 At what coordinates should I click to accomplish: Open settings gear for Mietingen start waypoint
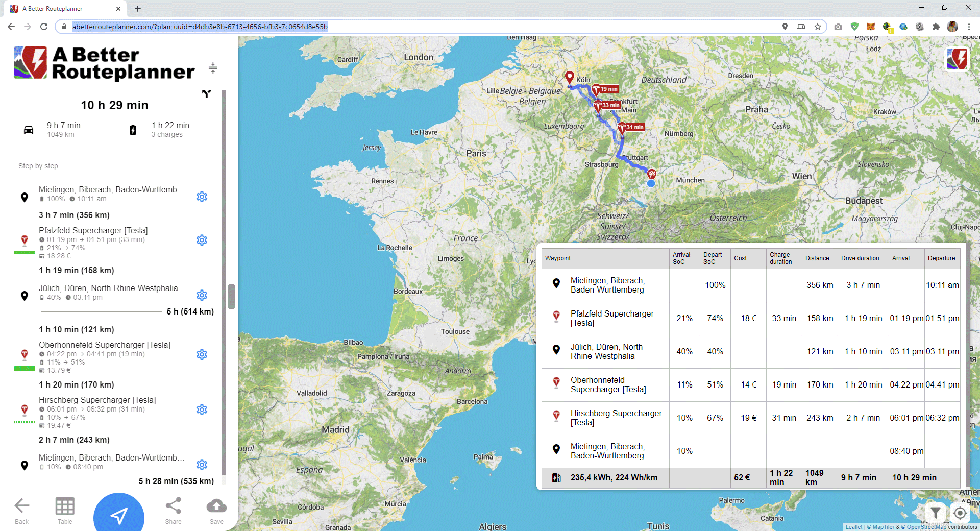(x=202, y=197)
